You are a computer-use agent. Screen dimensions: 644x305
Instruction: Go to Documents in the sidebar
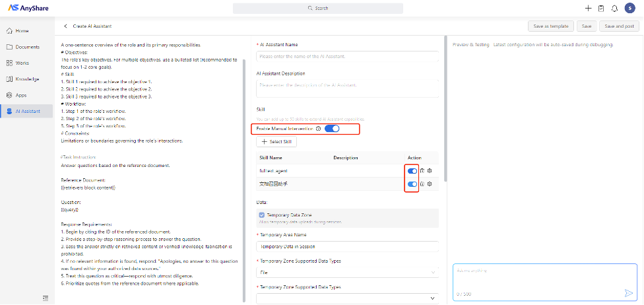coord(27,47)
